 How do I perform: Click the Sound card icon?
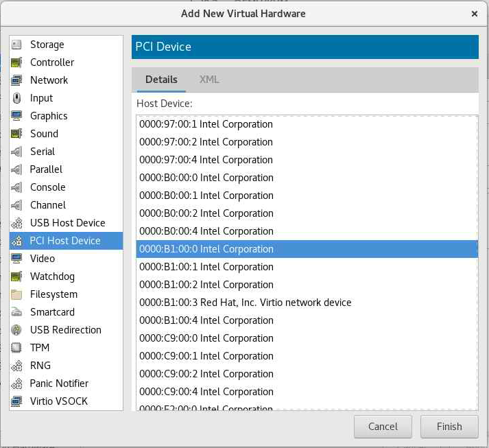(x=17, y=134)
